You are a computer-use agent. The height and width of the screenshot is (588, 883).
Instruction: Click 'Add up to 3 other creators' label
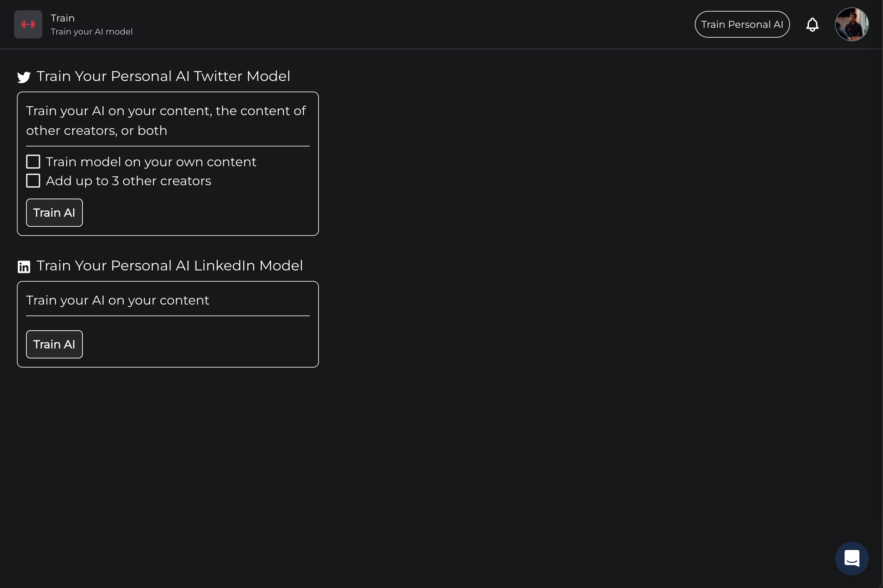(x=128, y=181)
